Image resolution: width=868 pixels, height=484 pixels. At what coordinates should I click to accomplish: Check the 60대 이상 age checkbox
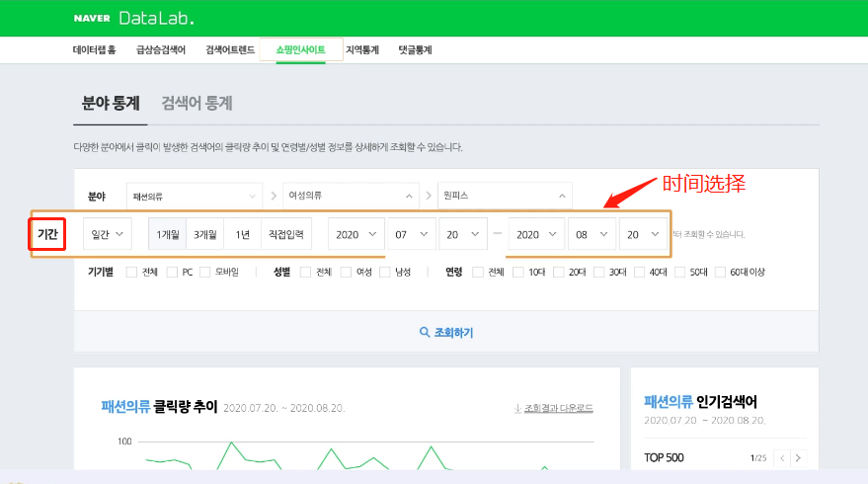(720, 272)
